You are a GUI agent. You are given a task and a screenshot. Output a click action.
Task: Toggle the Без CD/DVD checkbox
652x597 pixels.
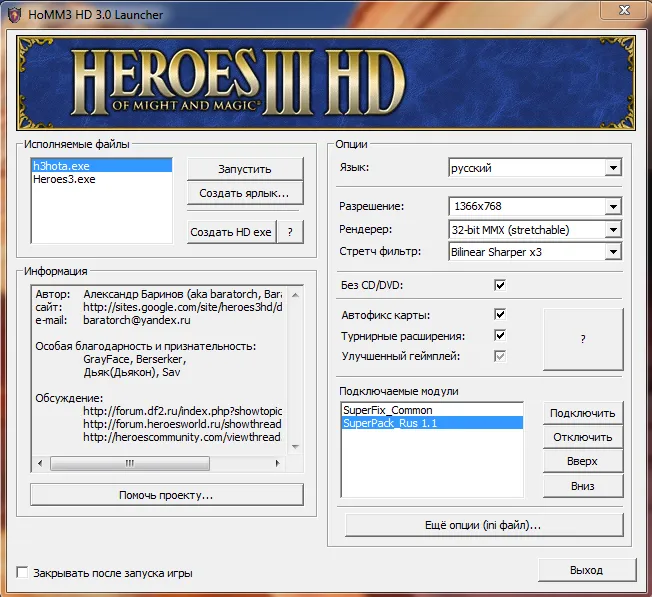(500, 286)
